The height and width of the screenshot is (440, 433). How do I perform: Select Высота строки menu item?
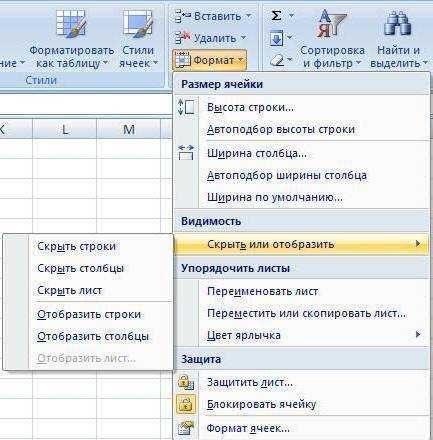click(x=251, y=107)
